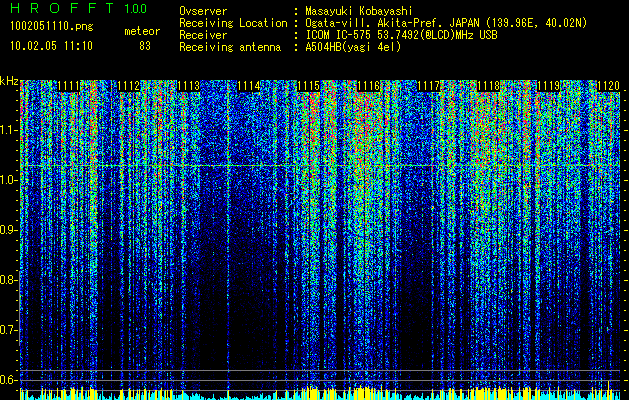Click the meteor count 83
Image resolution: width=629 pixels, height=400 pixels.
145,46
